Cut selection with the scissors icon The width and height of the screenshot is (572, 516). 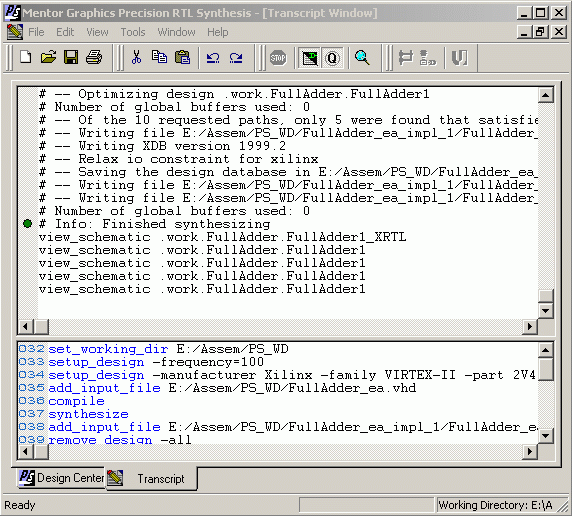pos(136,57)
